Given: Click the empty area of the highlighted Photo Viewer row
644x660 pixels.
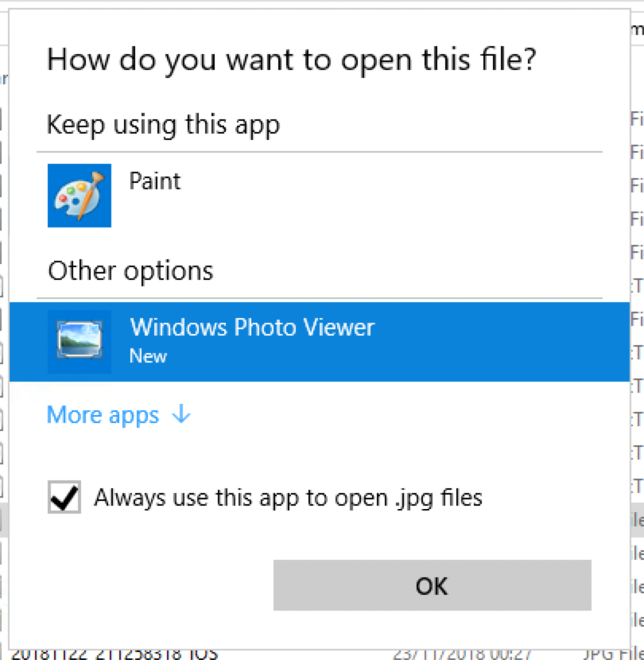Looking at the screenshot, I should click(501, 341).
